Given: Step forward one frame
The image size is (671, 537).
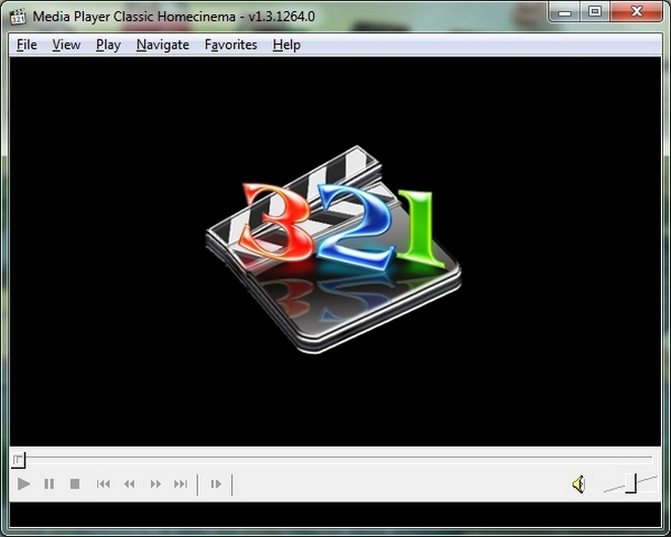Looking at the screenshot, I should (215, 484).
